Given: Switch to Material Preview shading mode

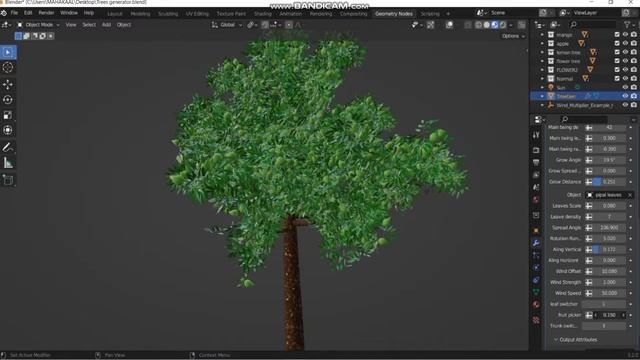Looking at the screenshot, I should coord(495,25).
